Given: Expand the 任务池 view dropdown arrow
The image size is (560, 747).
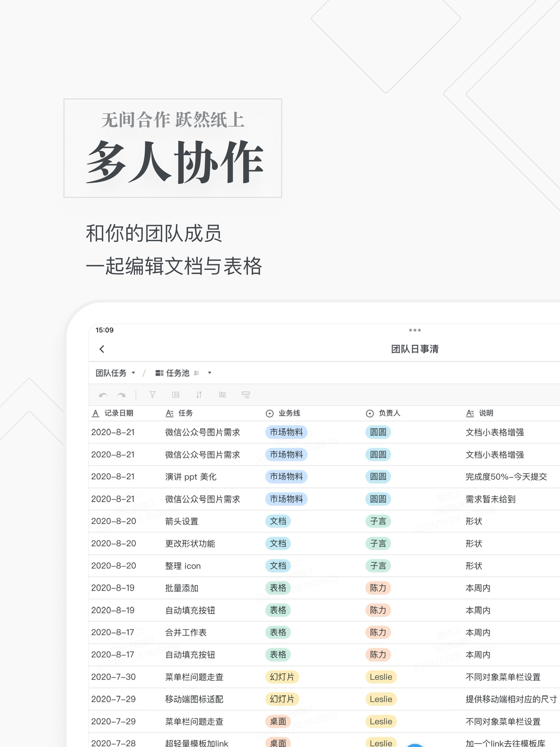Looking at the screenshot, I should coord(209,373).
